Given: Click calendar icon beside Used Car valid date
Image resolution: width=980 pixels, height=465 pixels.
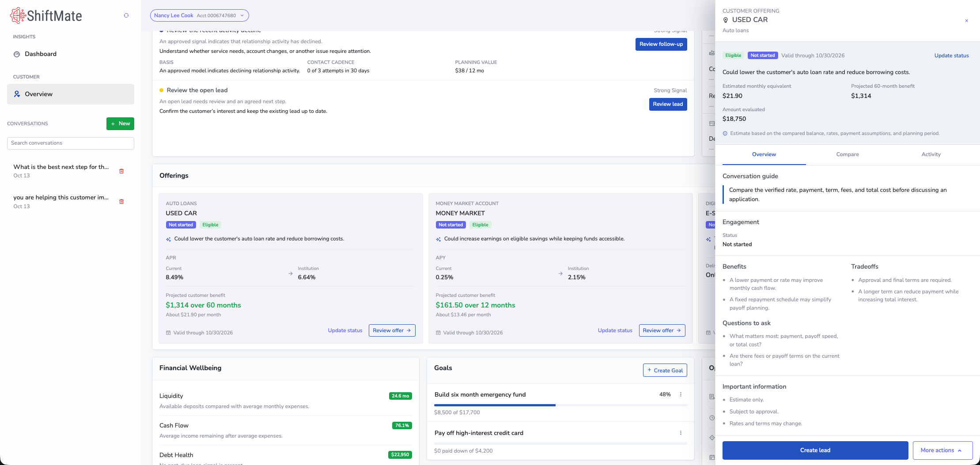Looking at the screenshot, I should pos(168,333).
